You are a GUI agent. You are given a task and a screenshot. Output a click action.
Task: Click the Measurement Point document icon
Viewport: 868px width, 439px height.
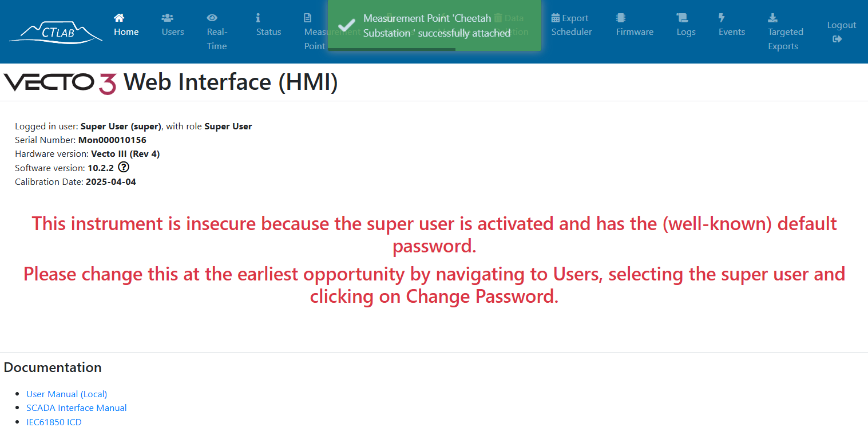tap(308, 18)
